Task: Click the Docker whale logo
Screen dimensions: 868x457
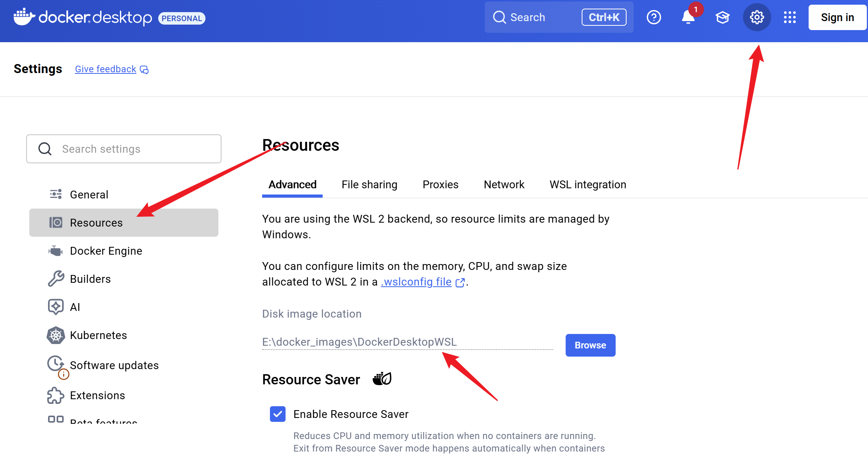Action: click(24, 17)
